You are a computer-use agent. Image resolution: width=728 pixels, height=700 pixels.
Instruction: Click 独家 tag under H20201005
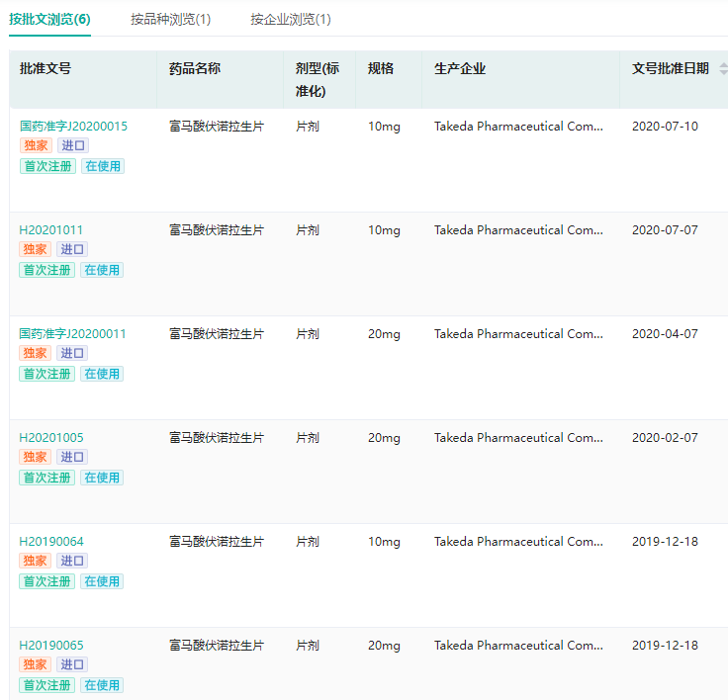[x=35, y=457]
